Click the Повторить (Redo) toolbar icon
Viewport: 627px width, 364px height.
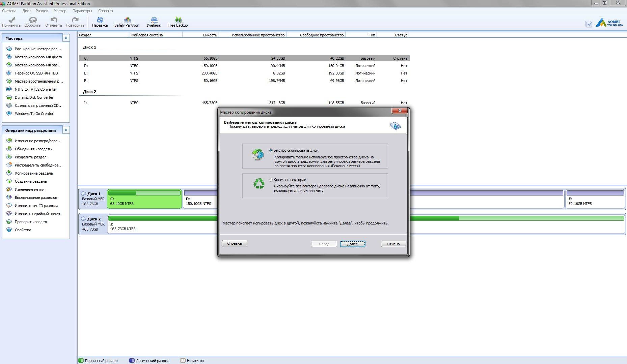pyautogui.click(x=75, y=22)
